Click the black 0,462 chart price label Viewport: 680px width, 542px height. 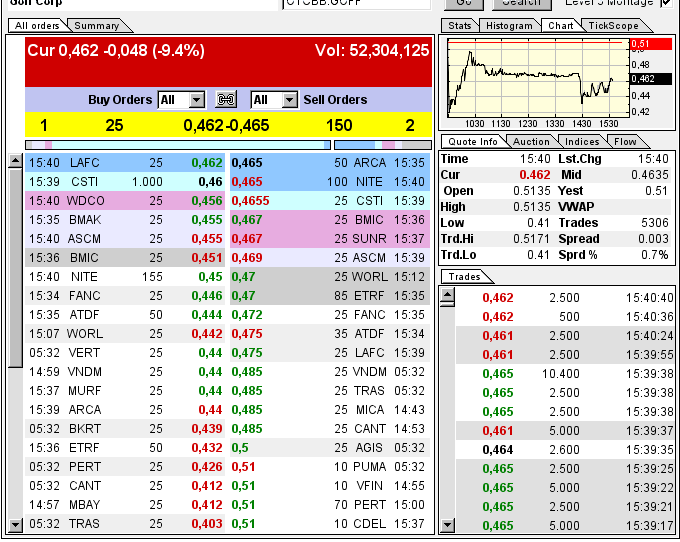coord(651,78)
